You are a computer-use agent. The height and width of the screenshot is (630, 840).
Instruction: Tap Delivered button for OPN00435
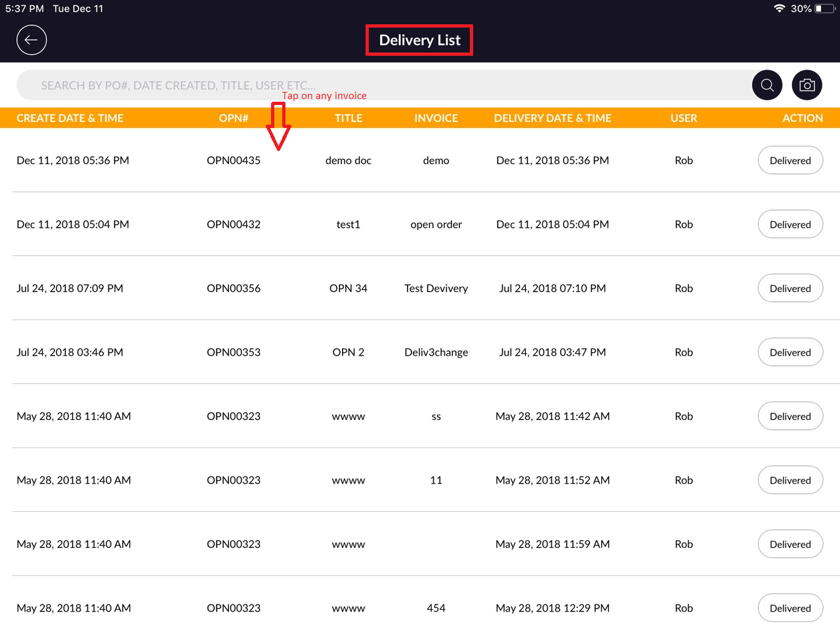(790, 161)
